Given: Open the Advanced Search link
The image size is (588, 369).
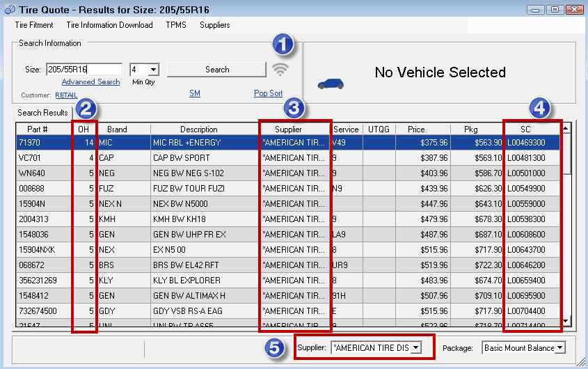Looking at the screenshot, I should pyautogui.click(x=90, y=82).
